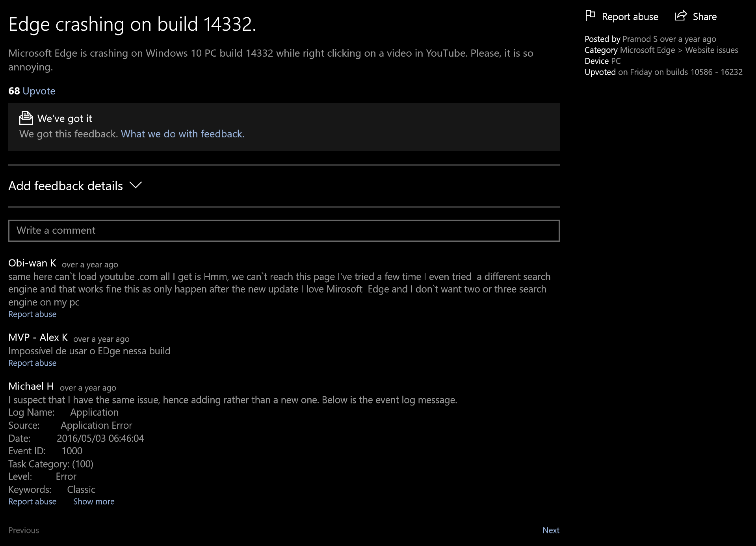Report abuse on Obi-wan K's comment
This screenshot has width=756, height=546.
[32, 314]
